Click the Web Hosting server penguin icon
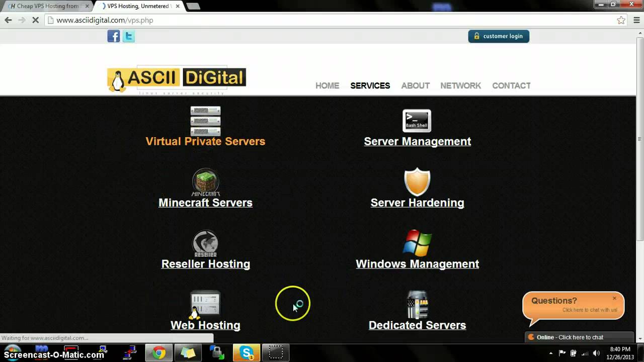The height and width of the screenshot is (362, 644). click(204, 305)
